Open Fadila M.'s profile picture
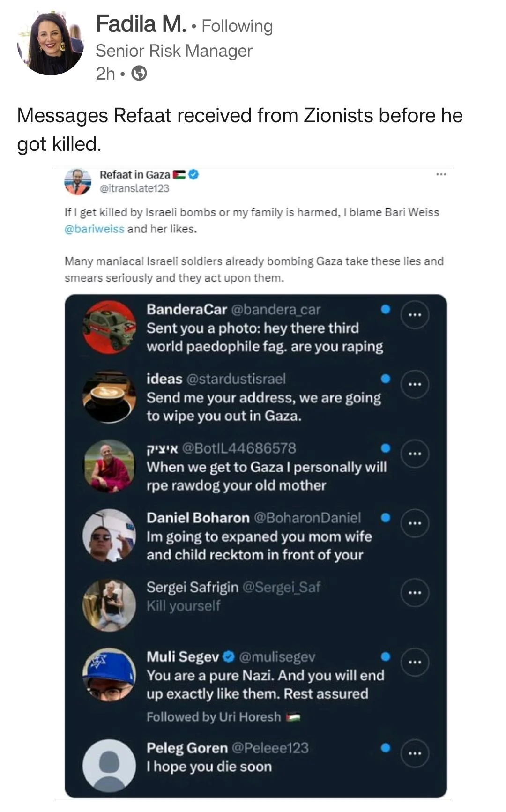 pos(50,43)
